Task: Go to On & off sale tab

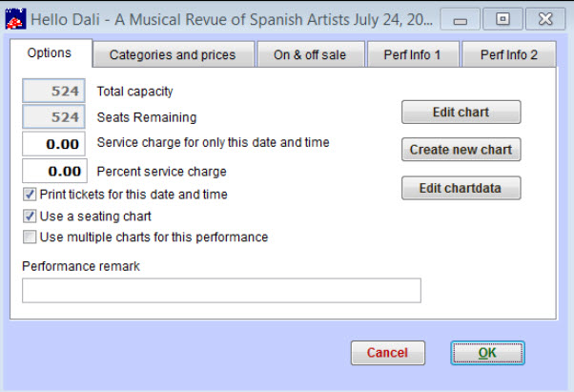Action: click(x=311, y=55)
